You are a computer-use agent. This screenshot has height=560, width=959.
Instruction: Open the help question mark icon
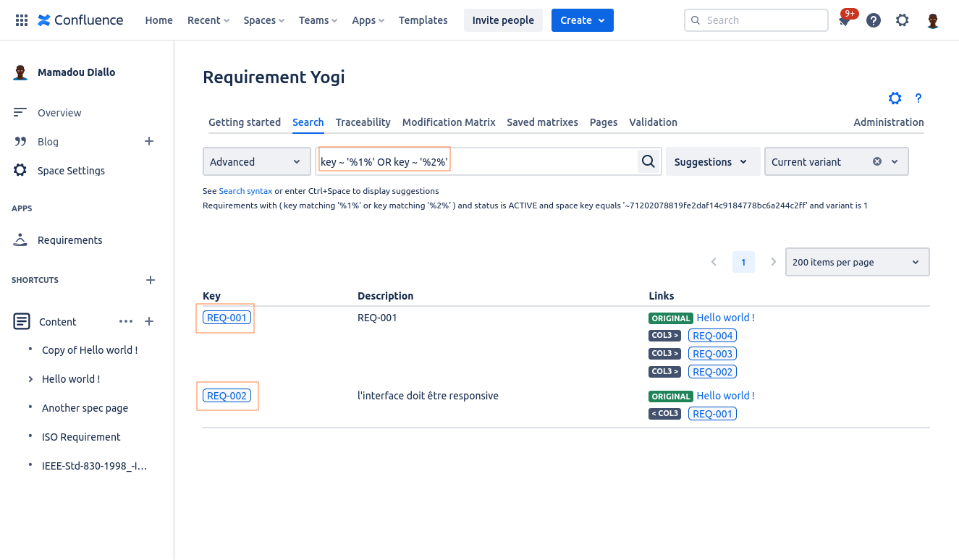click(874, 20)
